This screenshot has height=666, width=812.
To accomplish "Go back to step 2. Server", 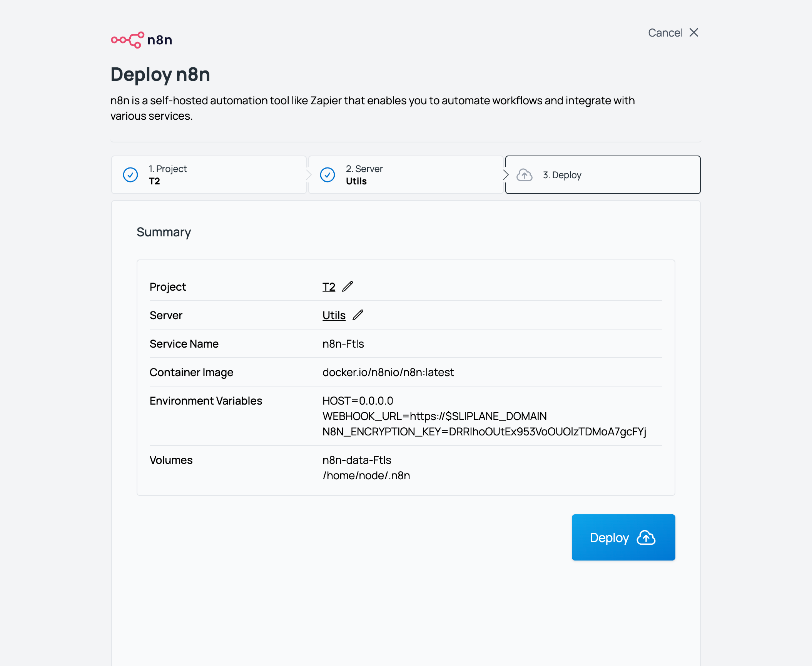I will pyautogui.click(x=406, y=175).
